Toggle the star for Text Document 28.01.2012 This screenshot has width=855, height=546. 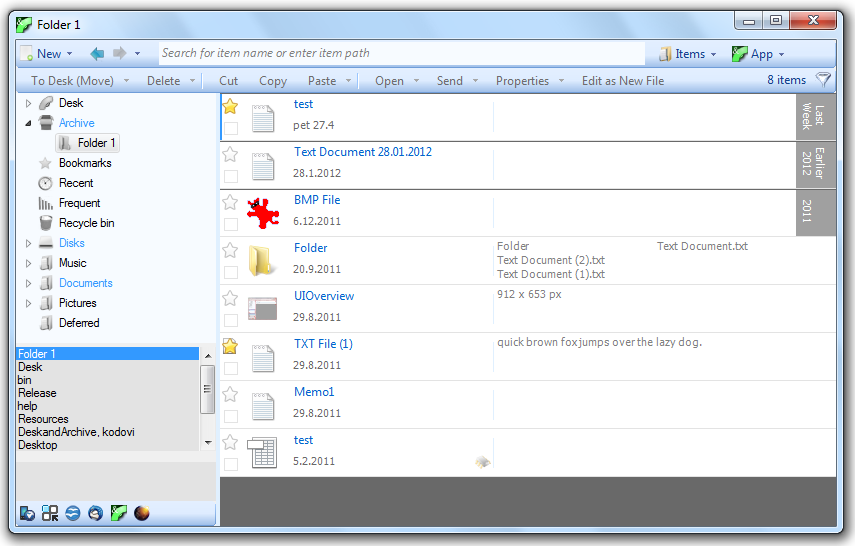pos(231,154)
